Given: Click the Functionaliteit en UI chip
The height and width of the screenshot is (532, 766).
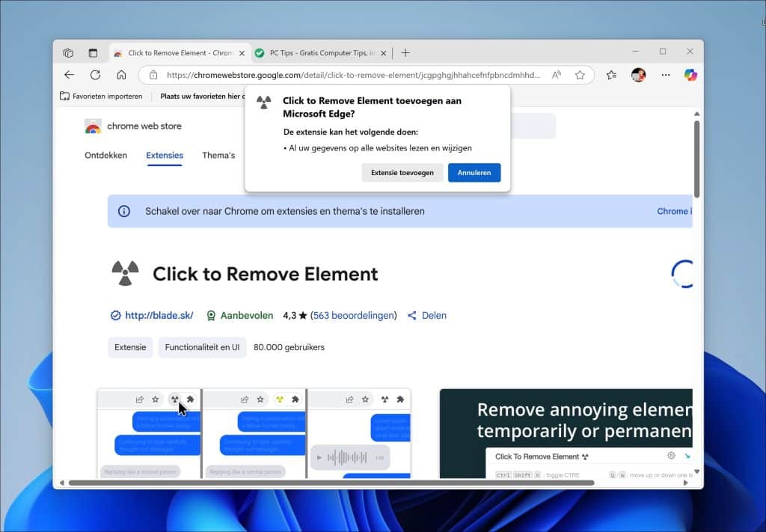Looking at the screenshot, I should pos(202,347).
